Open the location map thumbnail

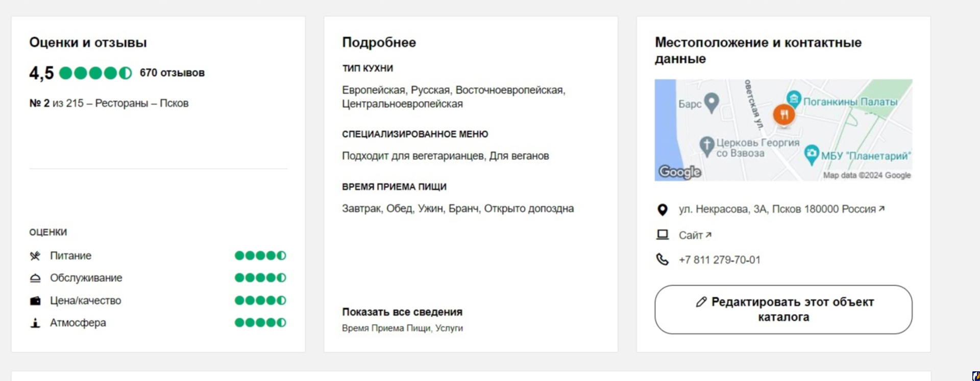783,130
